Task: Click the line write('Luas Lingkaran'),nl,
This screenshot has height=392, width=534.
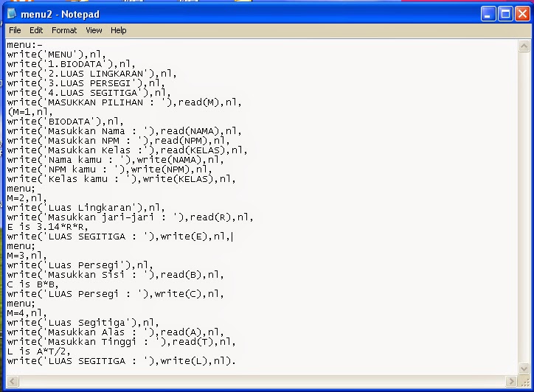Action: coord(86,208)
